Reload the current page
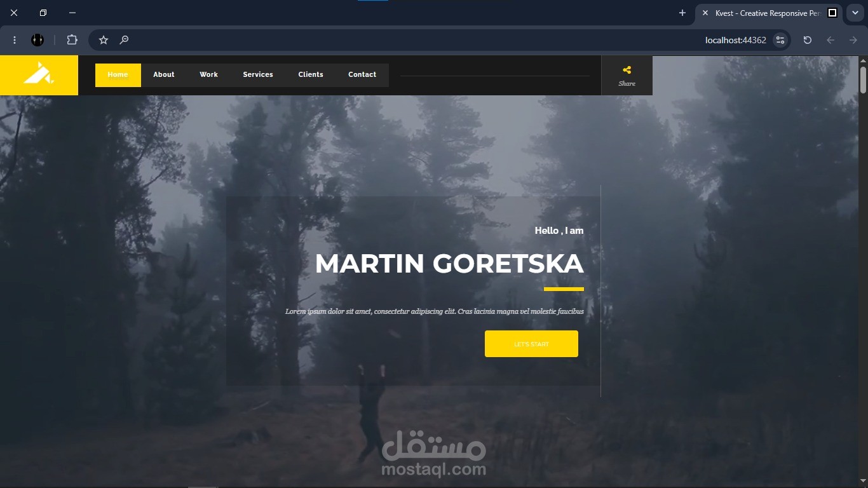This screenshot has height=488, width=868. point(808,40)
